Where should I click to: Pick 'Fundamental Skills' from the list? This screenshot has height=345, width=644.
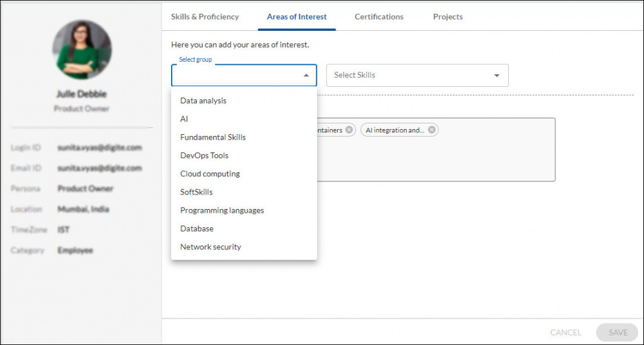pos(244,137)
